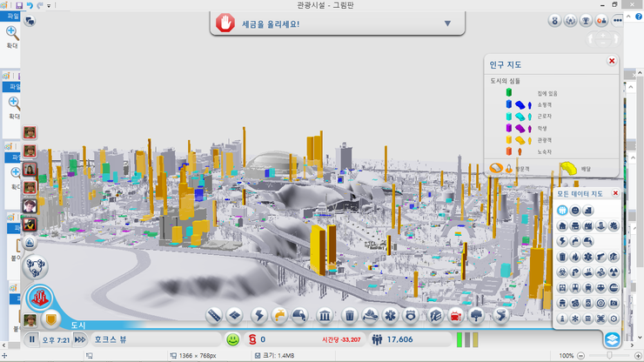Open the Zones build menu
This screenshot has height=362, width=644.
pos(234,316)
